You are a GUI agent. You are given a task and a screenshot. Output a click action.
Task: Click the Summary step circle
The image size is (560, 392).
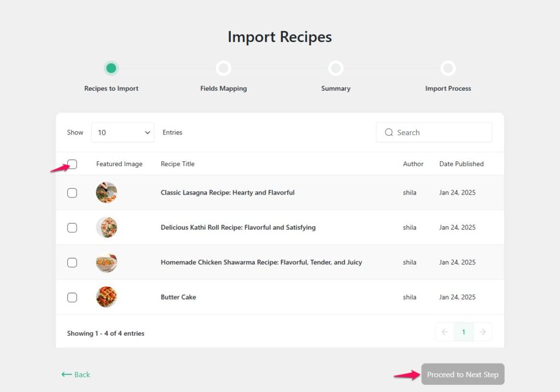pos(336,68)
